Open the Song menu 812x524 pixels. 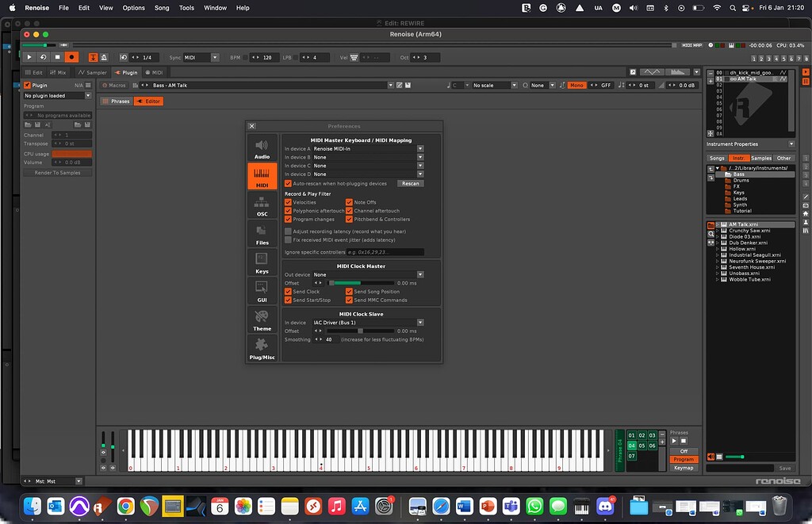pos(162,8)
